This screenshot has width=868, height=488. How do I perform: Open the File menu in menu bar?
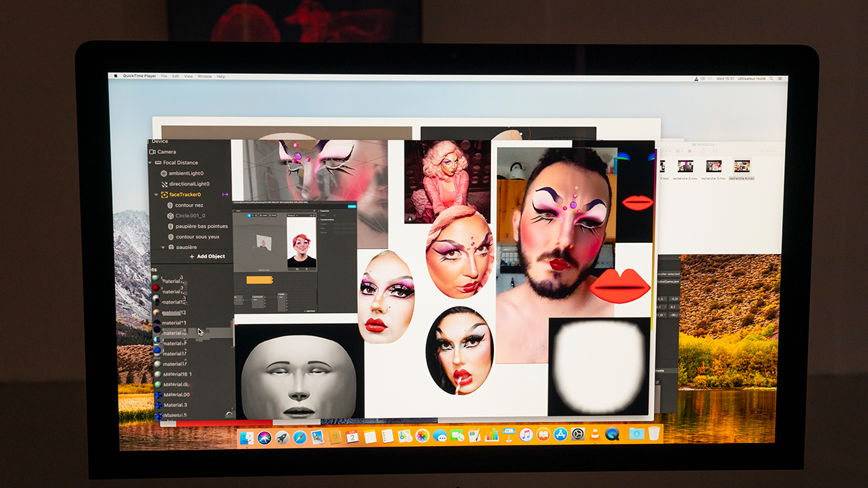164,76
